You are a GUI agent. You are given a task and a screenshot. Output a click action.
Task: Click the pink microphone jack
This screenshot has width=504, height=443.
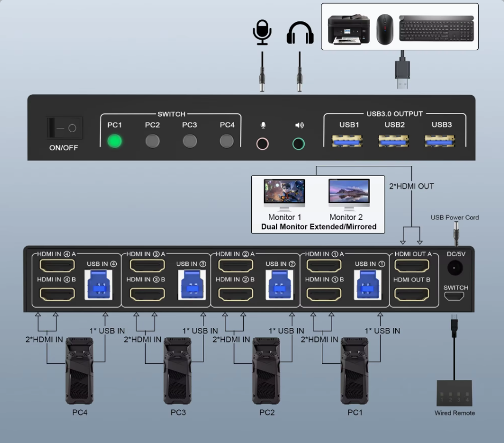pos(262,143)
